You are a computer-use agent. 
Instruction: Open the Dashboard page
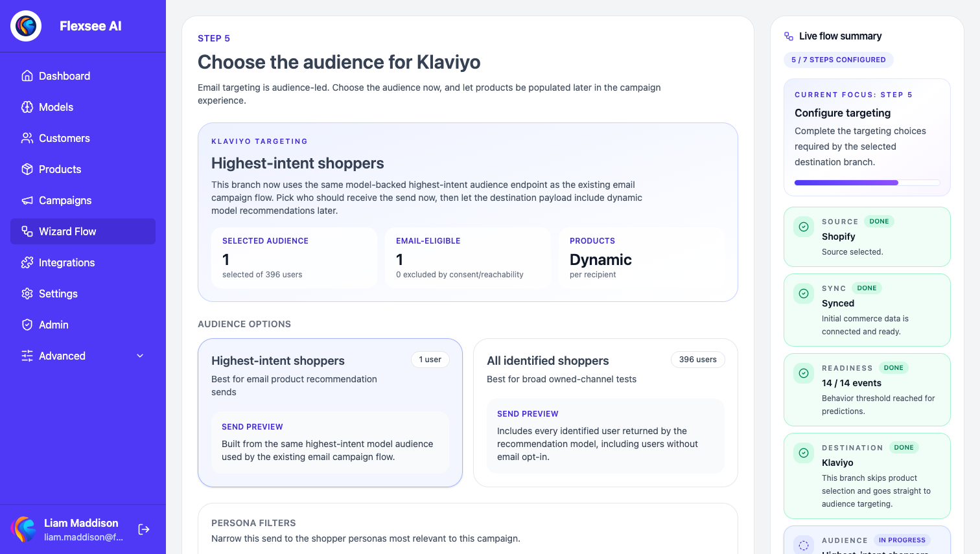pyautogui.click(x=83, y=76)
